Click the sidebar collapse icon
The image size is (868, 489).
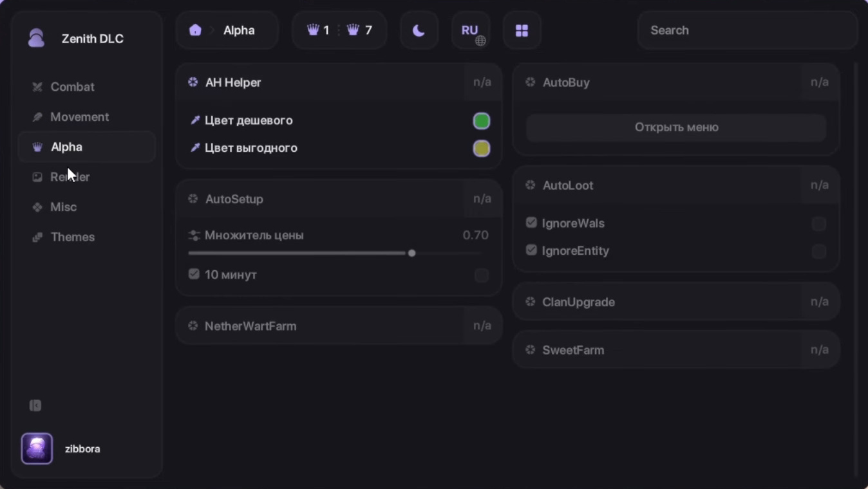[35, 405]
